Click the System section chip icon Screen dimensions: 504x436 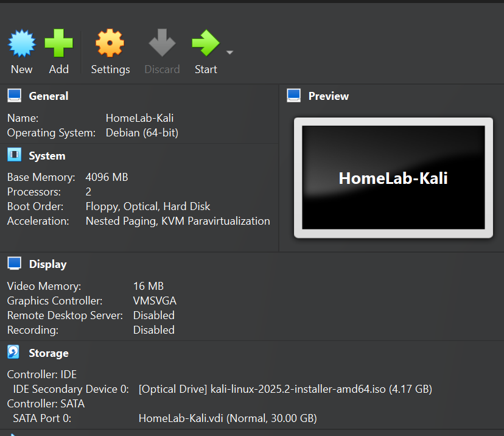coord(14,155)
